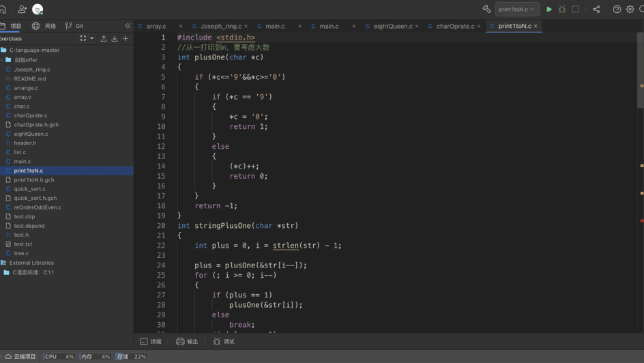Open the help question mark icon

(x=617, y=9)
